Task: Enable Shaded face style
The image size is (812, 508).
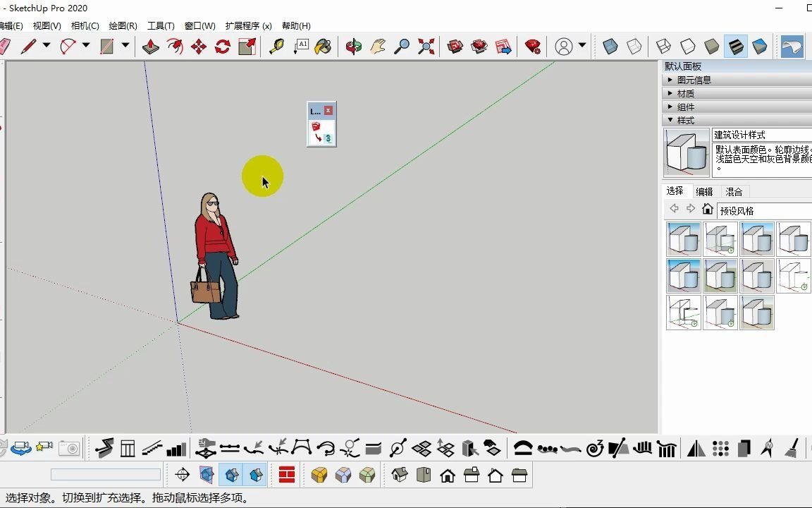Action: click(x=711, y=47)
